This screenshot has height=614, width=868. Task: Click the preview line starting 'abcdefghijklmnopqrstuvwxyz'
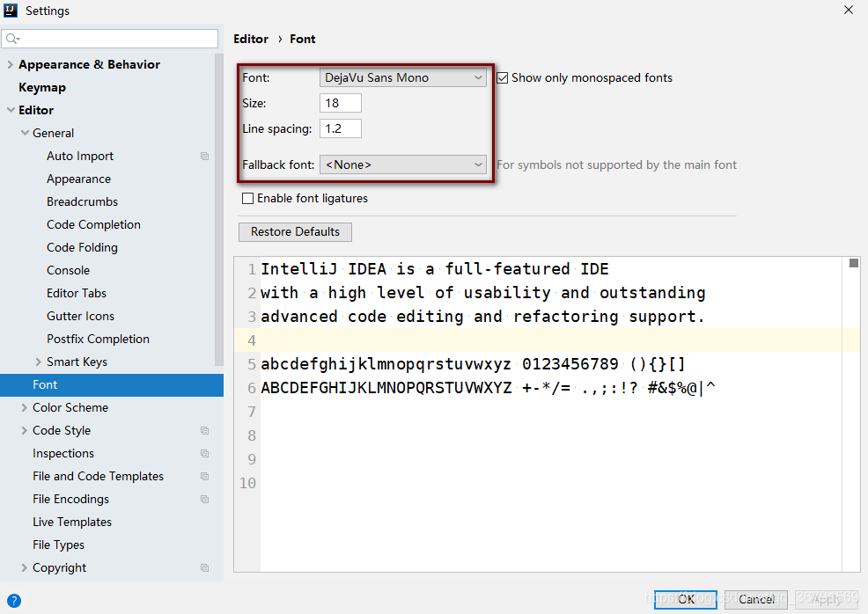pyautogui.click(x=474, y=364)
